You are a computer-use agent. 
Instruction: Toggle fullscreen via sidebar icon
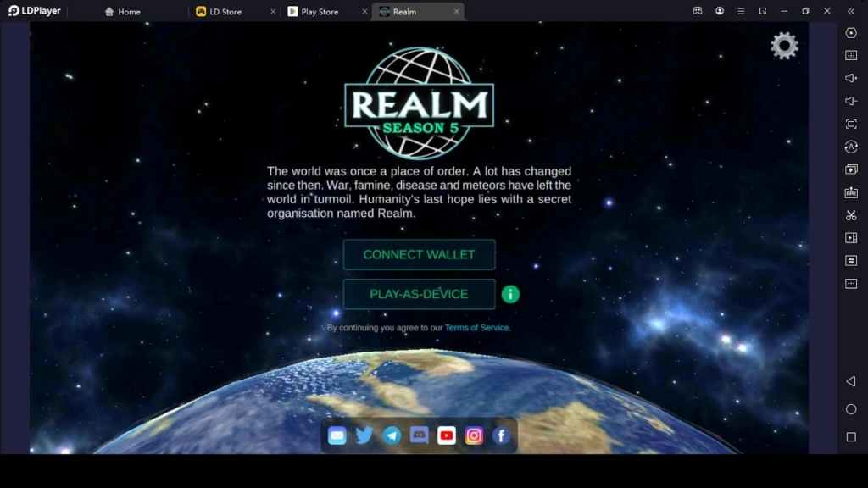[x=851, y=124]
